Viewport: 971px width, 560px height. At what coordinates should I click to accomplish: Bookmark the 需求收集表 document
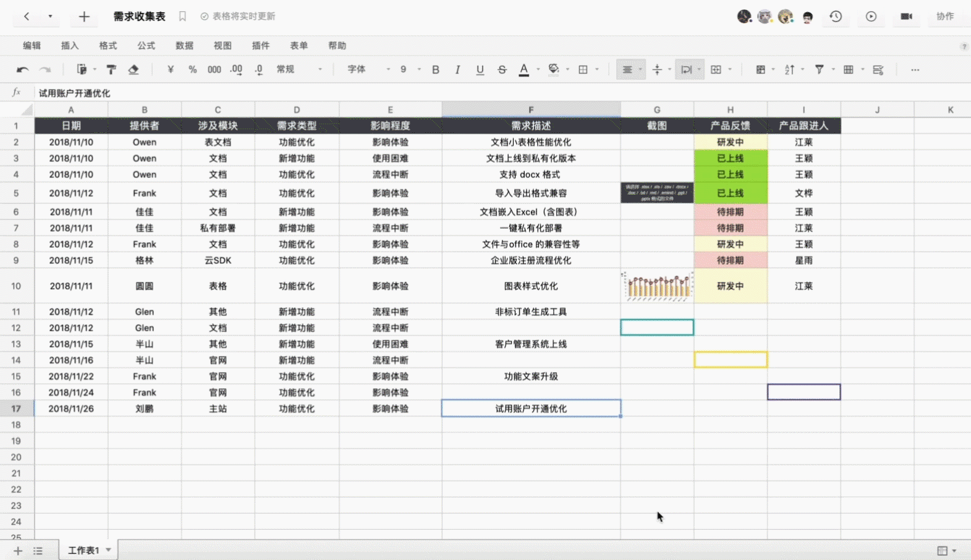pos(182,17)
